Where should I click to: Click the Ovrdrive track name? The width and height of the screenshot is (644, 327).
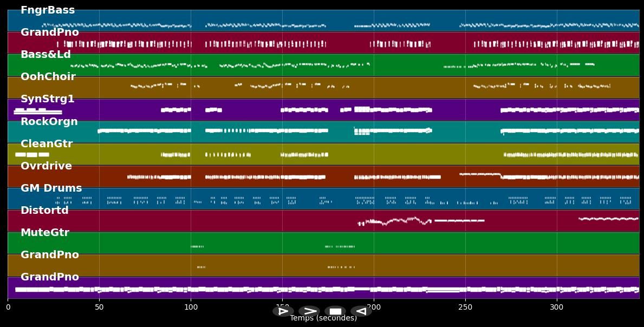coord(46,166)
